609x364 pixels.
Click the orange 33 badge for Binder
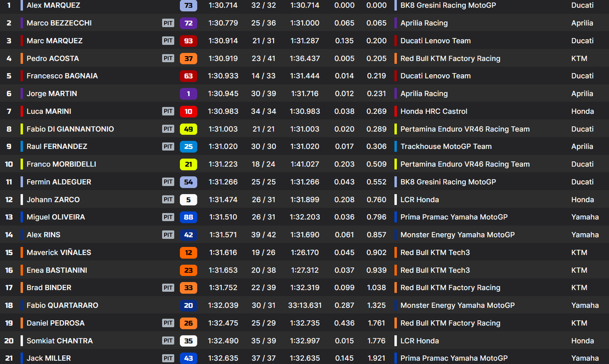tap(188, 288)
